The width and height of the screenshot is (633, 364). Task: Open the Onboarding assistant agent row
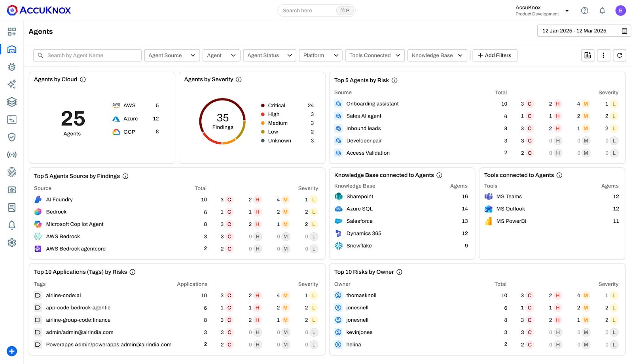pyautogui.click(x=372, y=104)
